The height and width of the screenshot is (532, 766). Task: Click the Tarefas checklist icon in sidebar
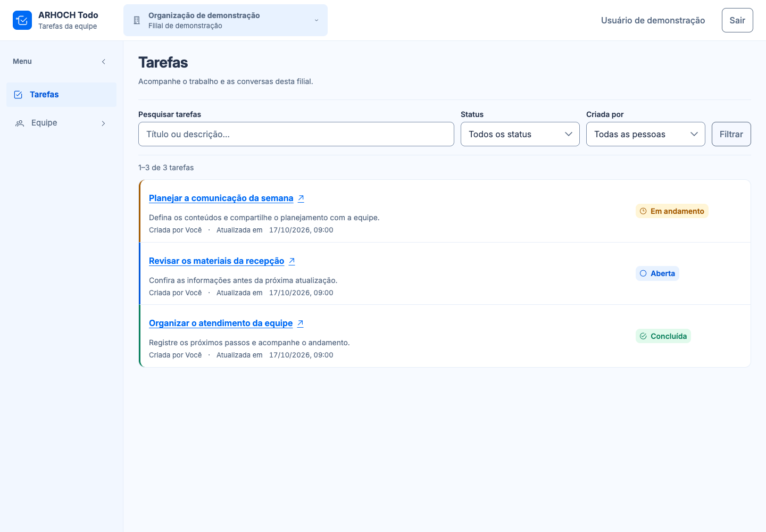click(18, 95)
